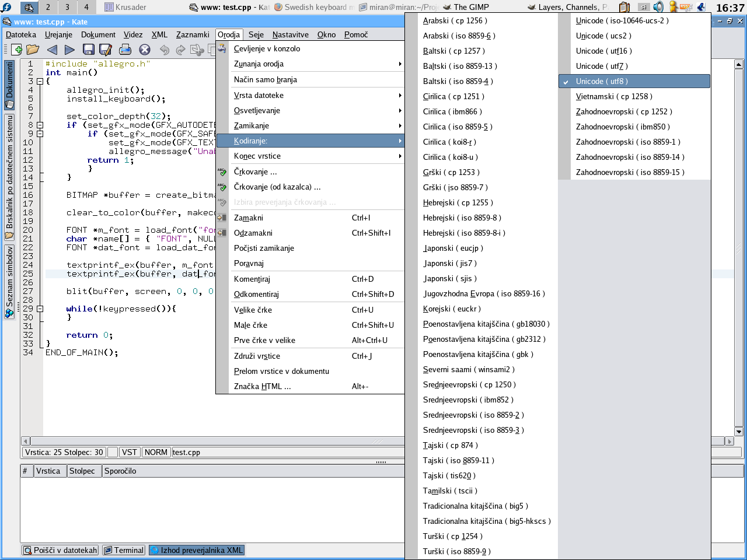Image resolution: width=747 pixels, height=560 pixels.
Task: Go to previous document with back arrow
Action: point(53,50)
